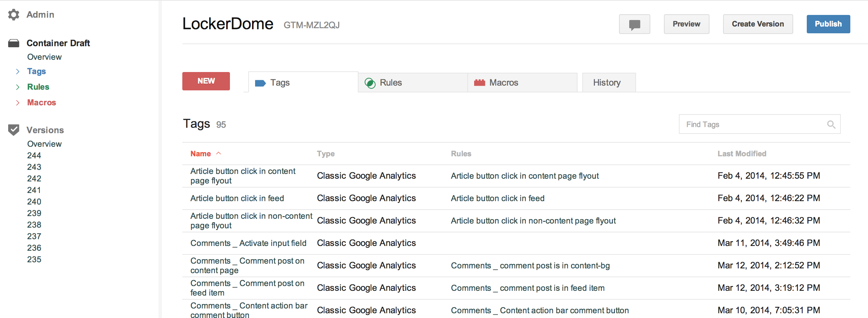The height and width of the screenshot is (318, 868).
Task: Click the blue Publish button
Action: coord(828,24)
